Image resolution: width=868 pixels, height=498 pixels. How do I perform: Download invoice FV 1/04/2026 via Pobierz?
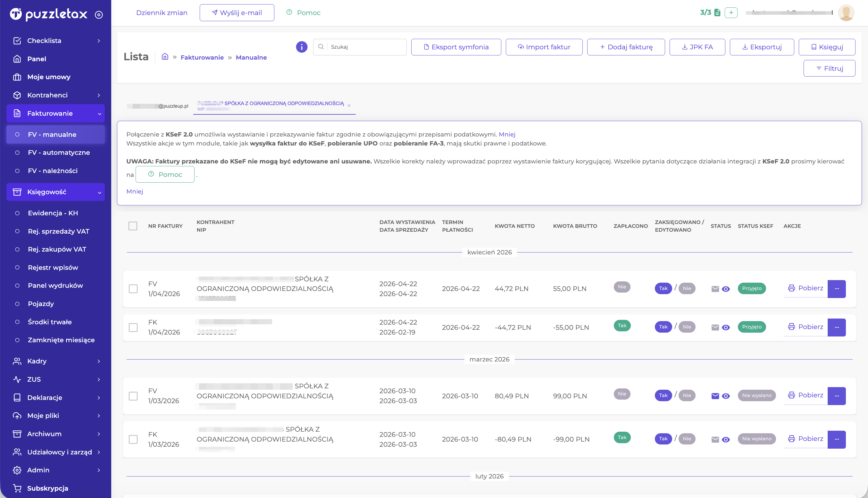pyautogui.click(x=805, y=288)
